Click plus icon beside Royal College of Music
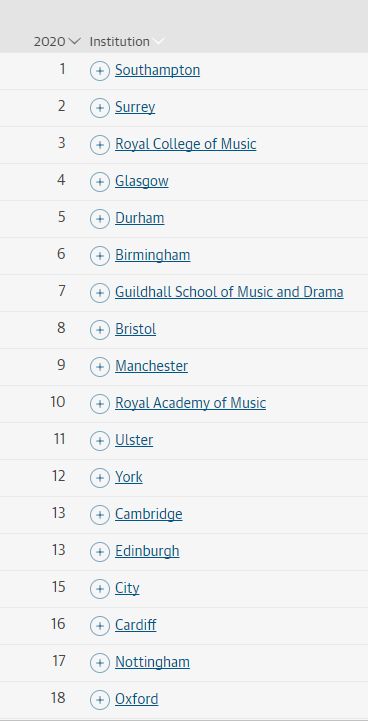The height and width of the screenshot is (722, 368). (x=99, y=145)
